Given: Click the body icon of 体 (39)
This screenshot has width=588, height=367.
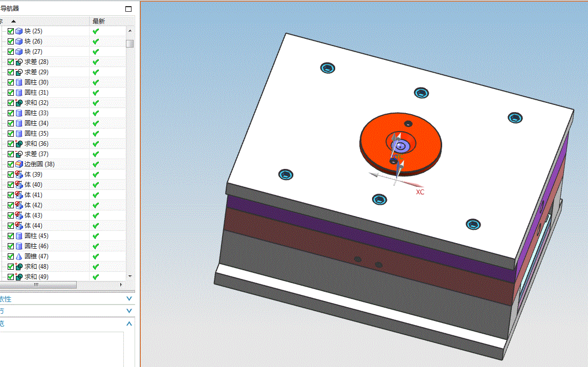Looking at the screenshot, I should coord(19,175).
